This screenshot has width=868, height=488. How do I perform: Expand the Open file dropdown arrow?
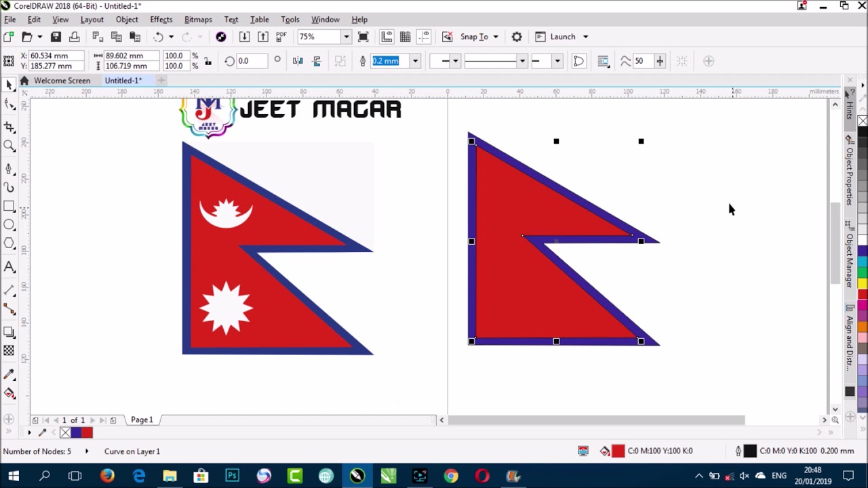click(39, 37)
